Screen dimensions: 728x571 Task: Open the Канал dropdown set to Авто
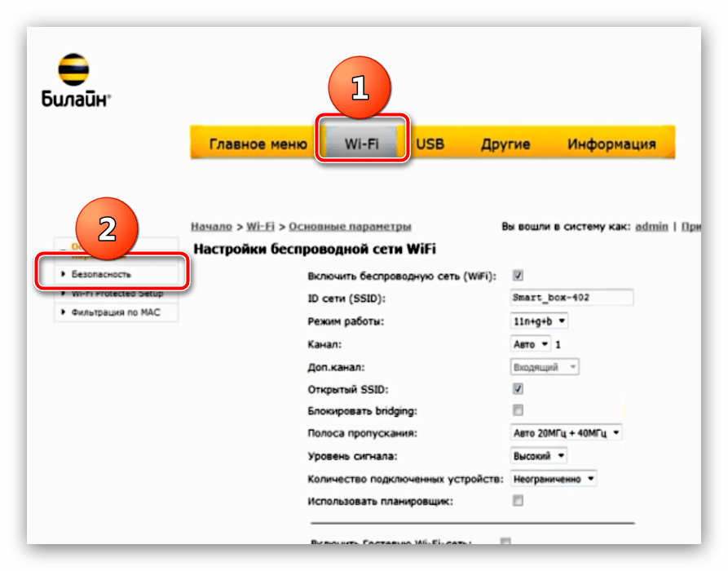[531, 344]
